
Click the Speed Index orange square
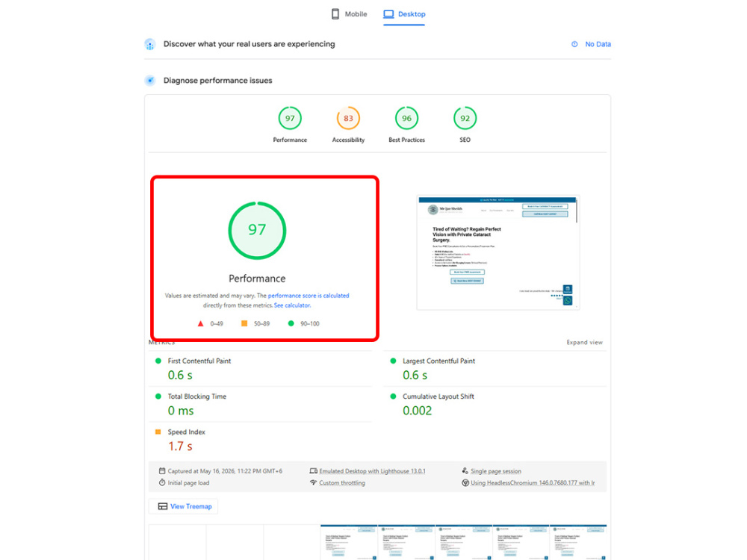(158, 432)
